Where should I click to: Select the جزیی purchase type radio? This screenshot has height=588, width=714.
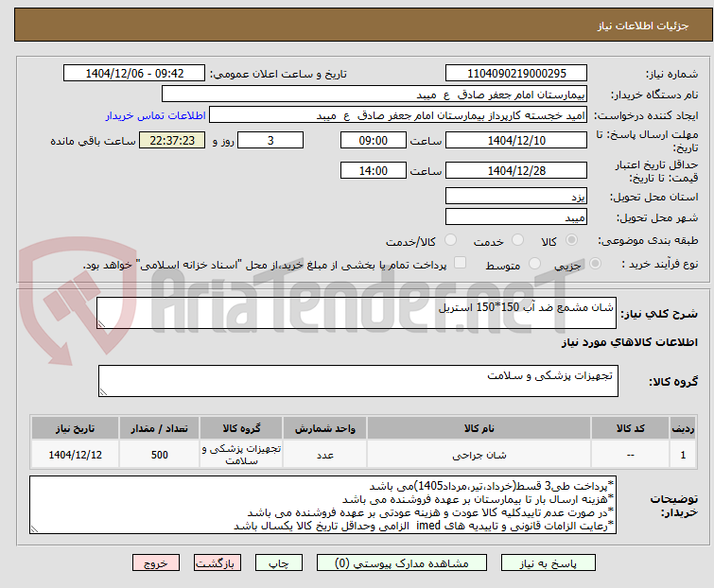(x=595, y=264)
